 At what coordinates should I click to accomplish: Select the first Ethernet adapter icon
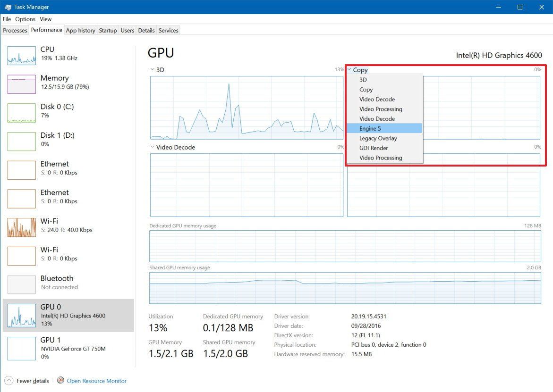[21, 170]
